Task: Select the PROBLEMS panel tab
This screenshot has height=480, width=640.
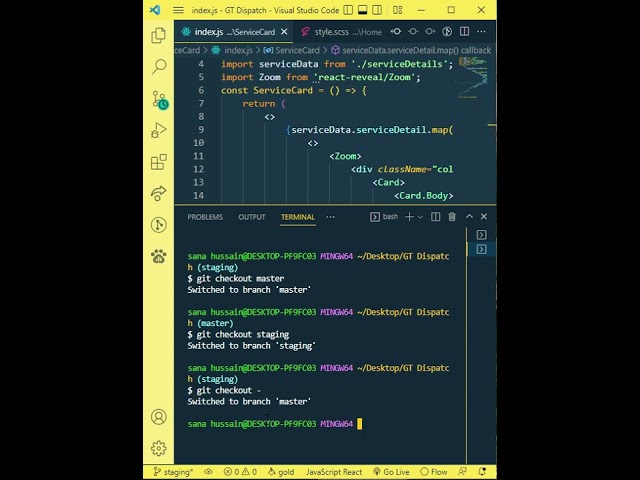Action: 205,217
